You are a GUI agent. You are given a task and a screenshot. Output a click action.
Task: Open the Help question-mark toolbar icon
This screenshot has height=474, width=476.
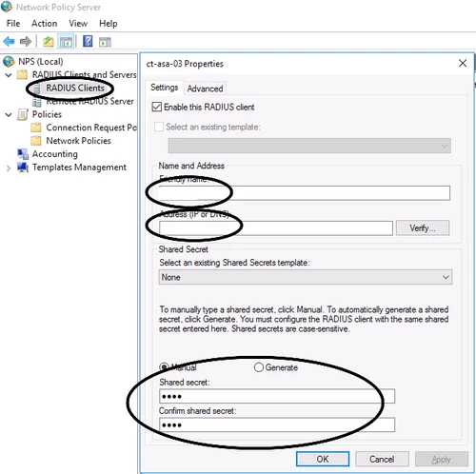(88, 41)
